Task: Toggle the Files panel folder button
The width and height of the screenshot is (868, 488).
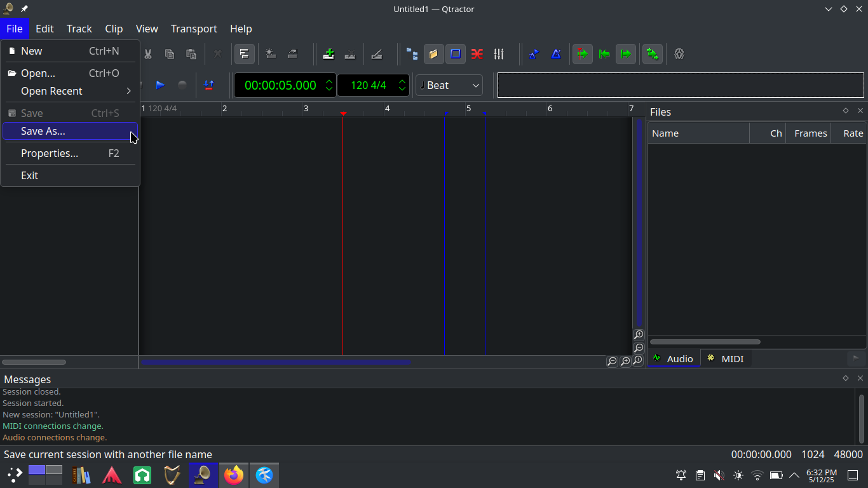Action: 434,54
